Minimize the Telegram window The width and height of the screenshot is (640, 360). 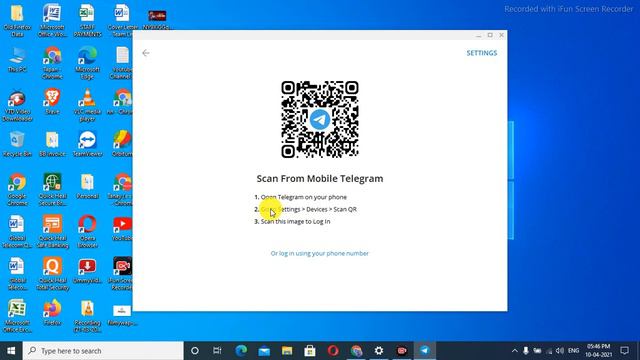[x=478, y=36]
